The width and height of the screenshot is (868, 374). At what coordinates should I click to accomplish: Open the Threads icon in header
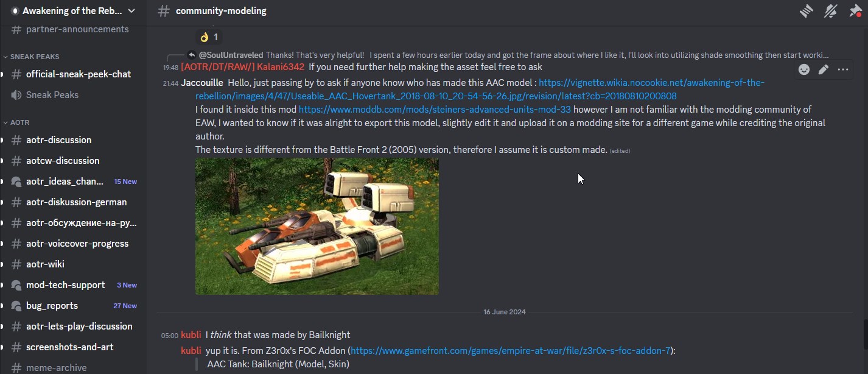[x=807, y=11]
